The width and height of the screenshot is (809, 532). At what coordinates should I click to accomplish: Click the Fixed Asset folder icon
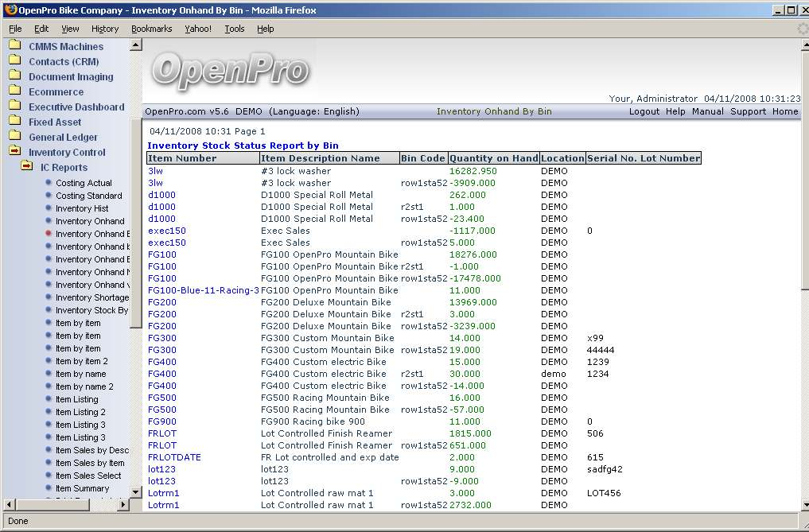tap(14, 122)
